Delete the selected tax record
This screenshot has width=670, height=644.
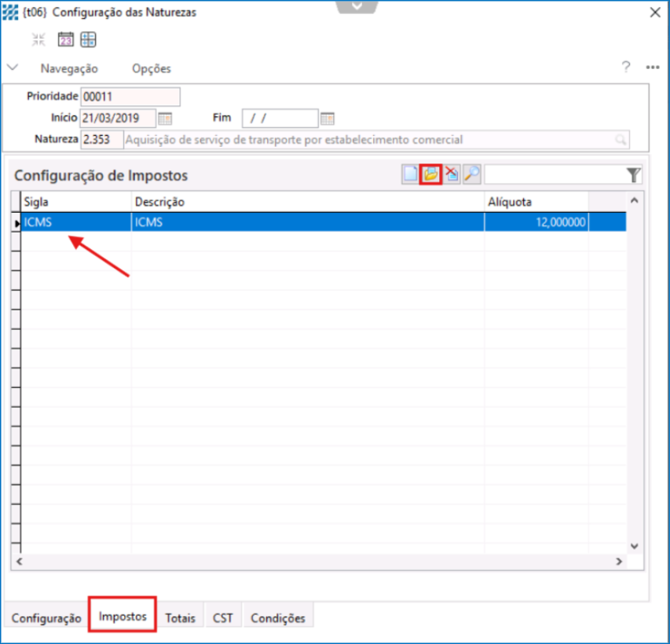[x=452, y=175]
